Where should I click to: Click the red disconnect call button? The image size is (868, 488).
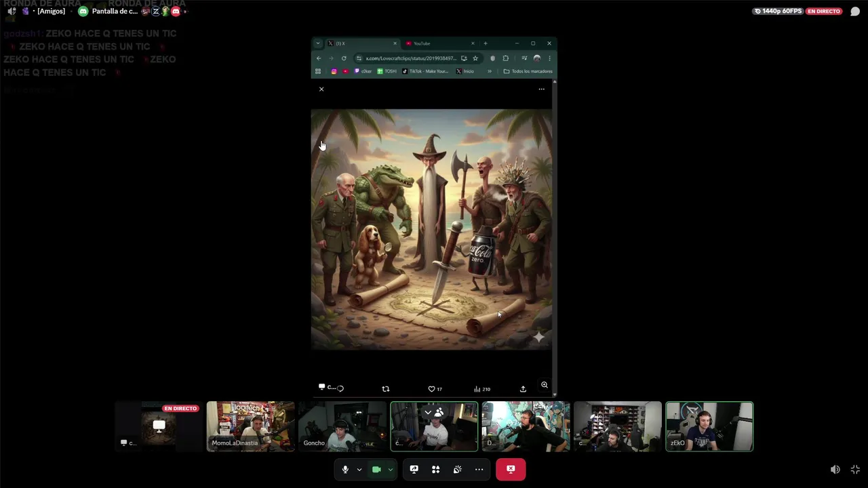[x=511, y=469]
